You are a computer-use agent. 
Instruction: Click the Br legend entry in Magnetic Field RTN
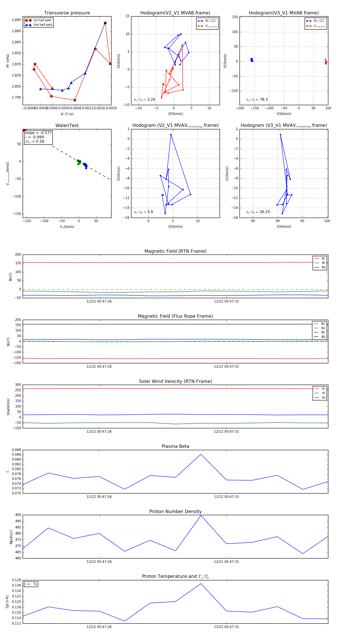[x=320, y=259]
